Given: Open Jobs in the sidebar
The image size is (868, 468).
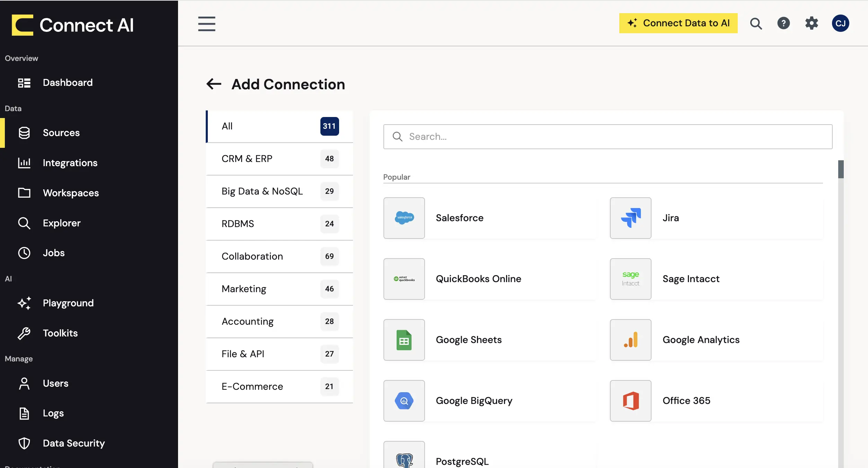Looking at the screenshot, I should (89, 253).
